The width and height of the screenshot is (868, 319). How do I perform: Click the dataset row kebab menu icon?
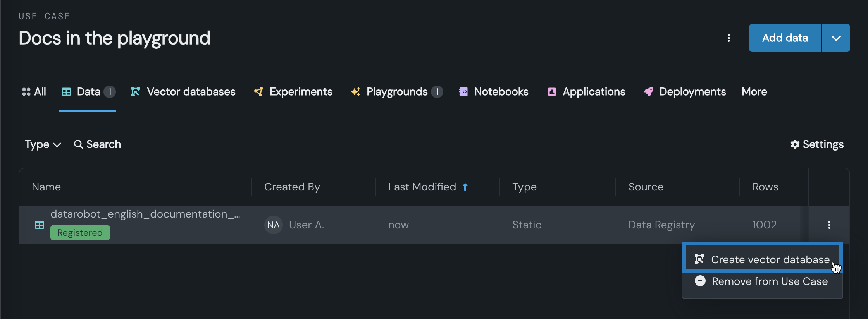pos(829,225)
